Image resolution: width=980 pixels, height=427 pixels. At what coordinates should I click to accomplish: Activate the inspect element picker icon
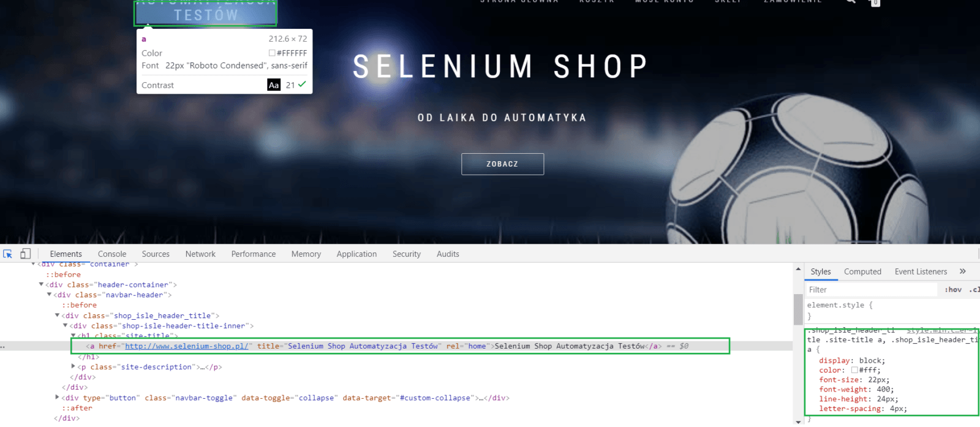8,254
